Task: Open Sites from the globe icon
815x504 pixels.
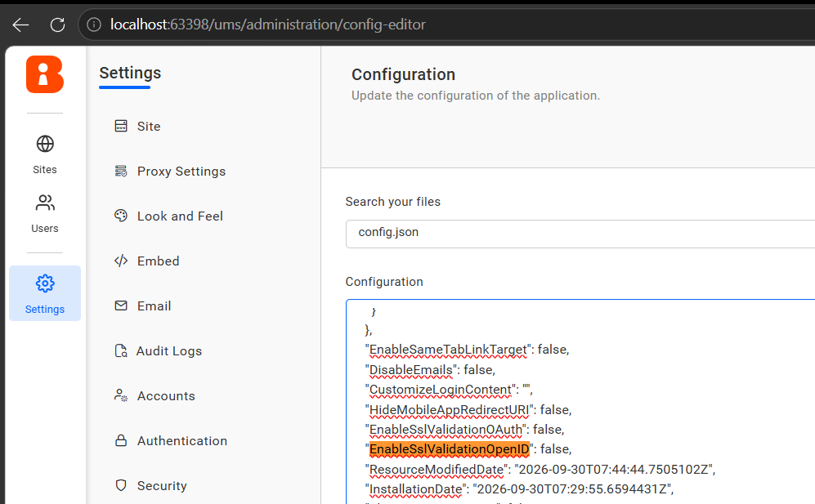Action: tap(45, 144)
